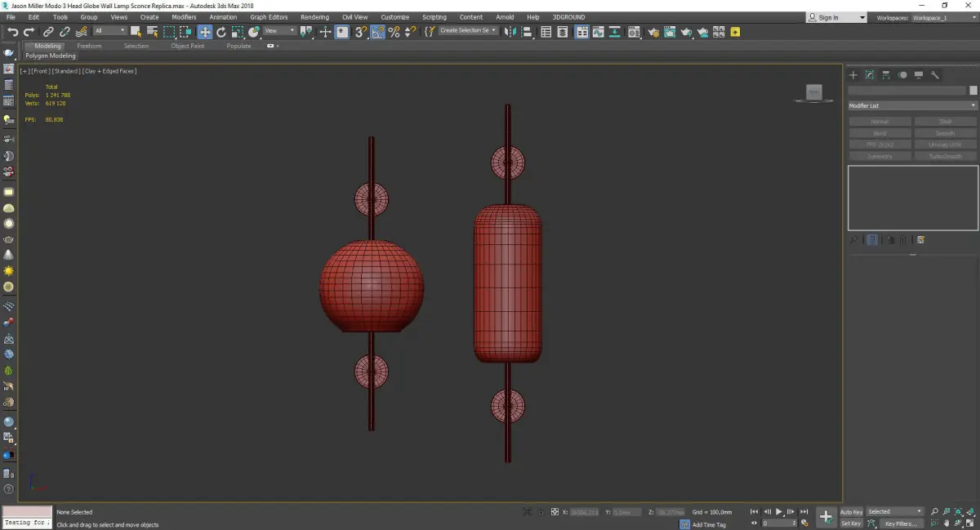980x530 pixels.
Task: Open the Polygon Modeling panel
Action: [51, 56]
